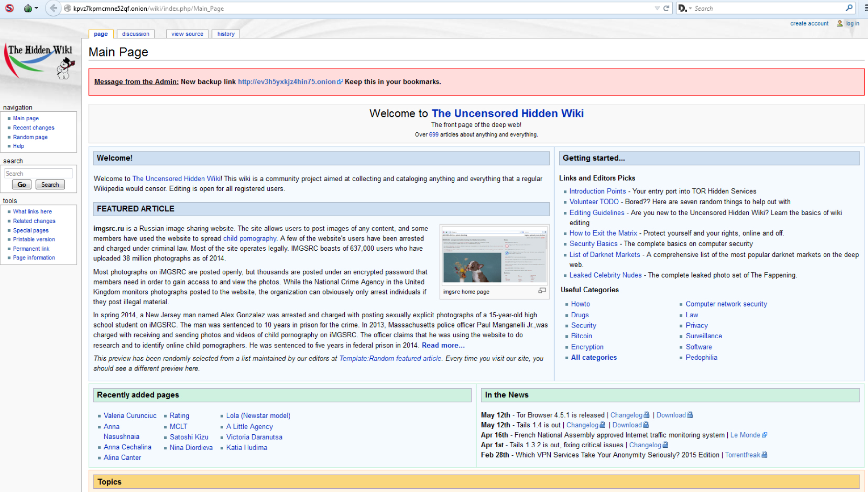Open Page information in tools
This screenshot has width=868, height=492.
[34, 258]
